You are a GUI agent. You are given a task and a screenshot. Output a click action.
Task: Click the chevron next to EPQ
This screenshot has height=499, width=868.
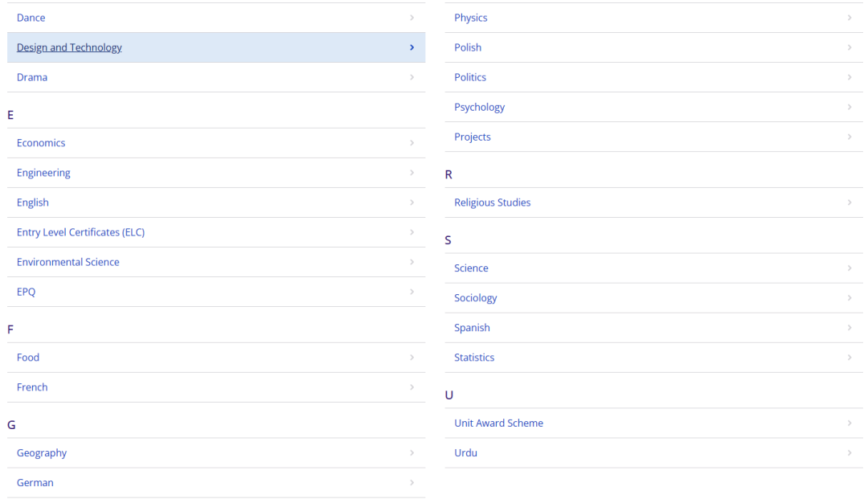pyautogui.click(x=411, y=292)
